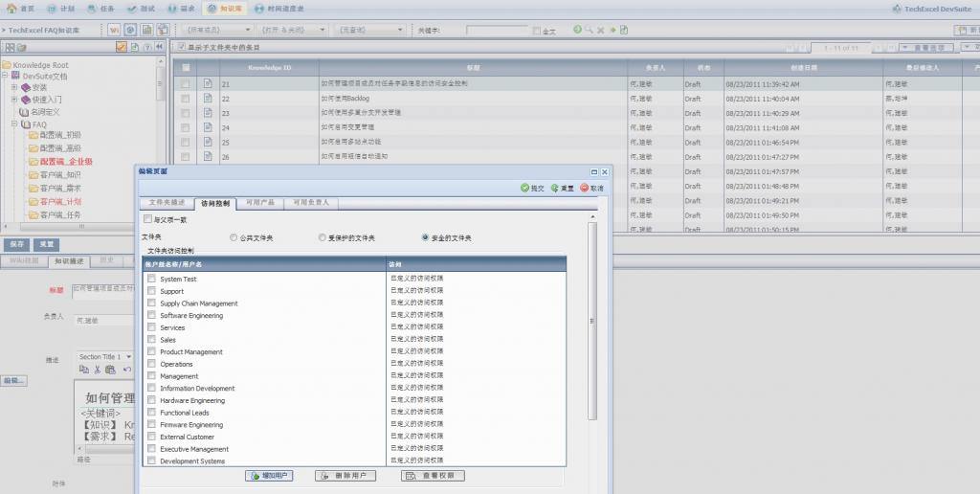Screen dimensions: 980x494
Task: Click the 取消 cancel icon in dialog
Action: tap(584, 189)
